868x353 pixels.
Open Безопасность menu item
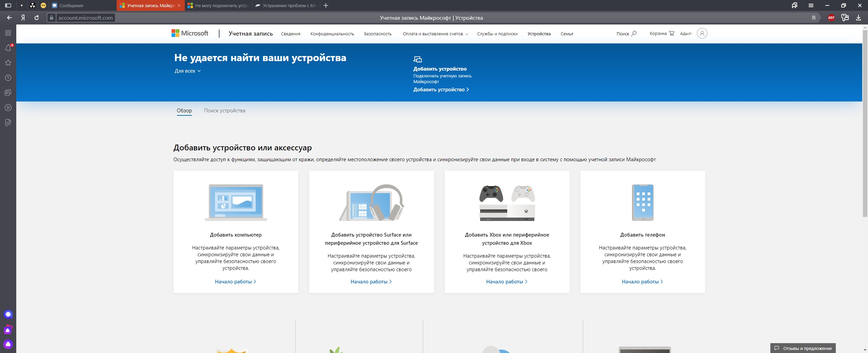pyautogui.click(x=378, y=34)
